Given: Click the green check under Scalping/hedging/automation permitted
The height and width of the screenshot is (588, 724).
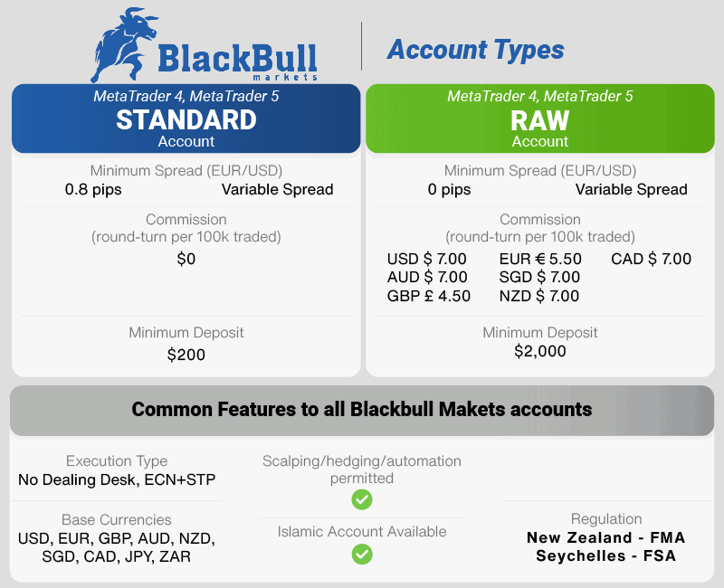Looking at the screenshot, I should [361, 499].
